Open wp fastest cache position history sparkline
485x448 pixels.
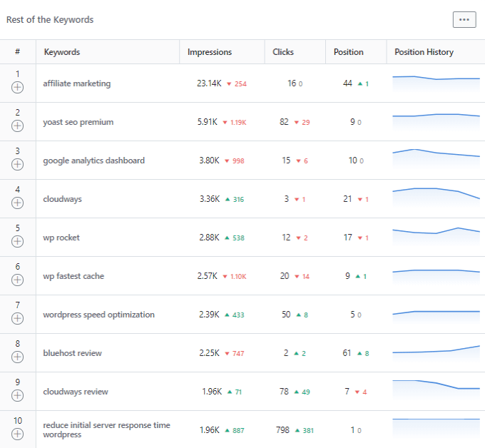tap(436, 277)
